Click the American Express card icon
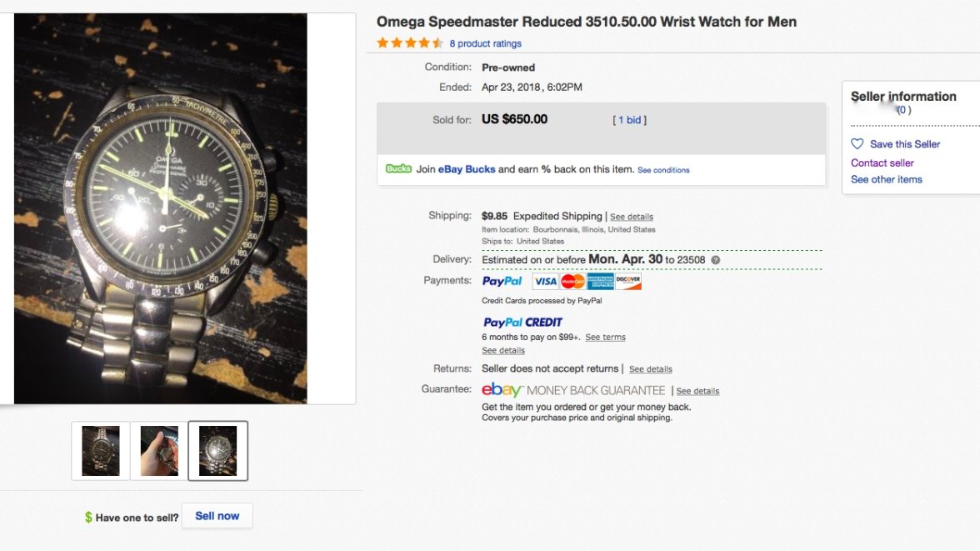Viewport: 980px width, 551px height. pyautogui.click(x=600, y=282)
